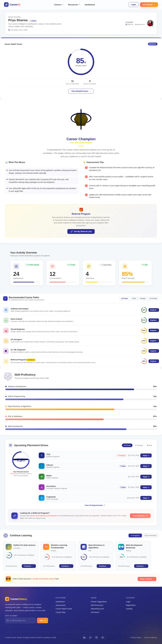162x644 pixels.
Task: Click the chat icon on Conversations card
Action: tap(52, 266)
